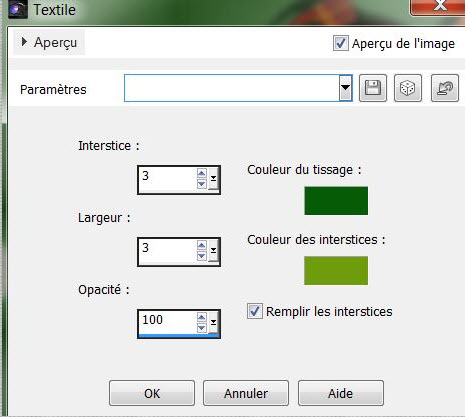Click the OK button
Viewport: 465px width, 417px height.
(x=152, y=393)
